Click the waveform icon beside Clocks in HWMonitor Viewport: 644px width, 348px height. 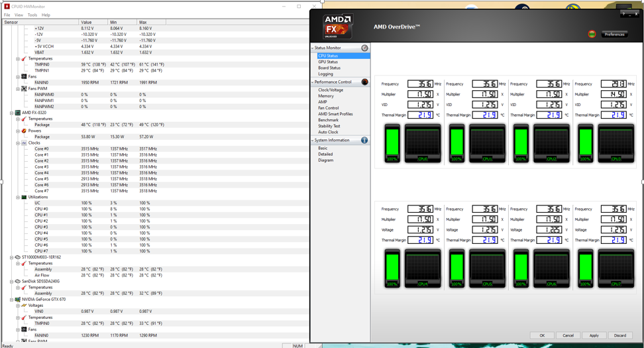(x=24, y=143)
